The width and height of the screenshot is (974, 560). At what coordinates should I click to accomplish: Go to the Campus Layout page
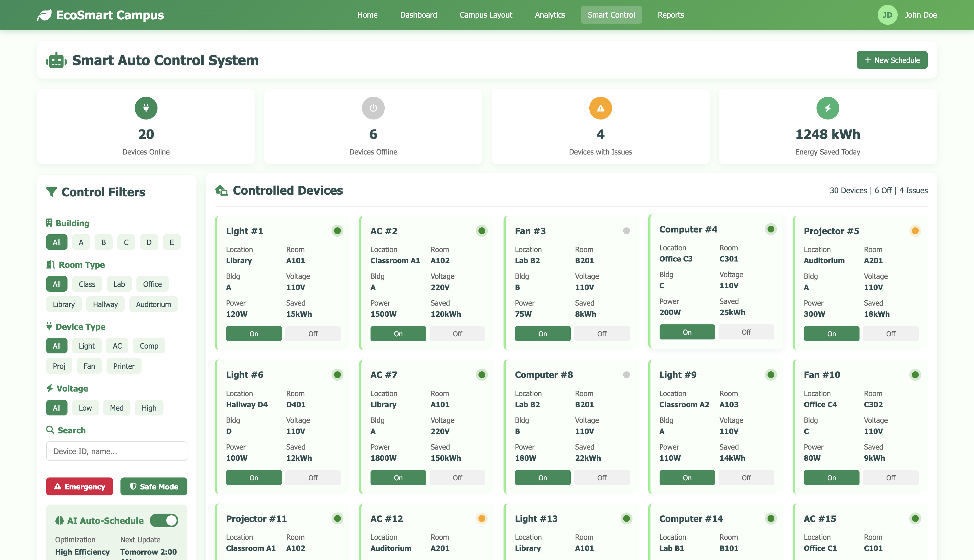[x=486, y=15]
